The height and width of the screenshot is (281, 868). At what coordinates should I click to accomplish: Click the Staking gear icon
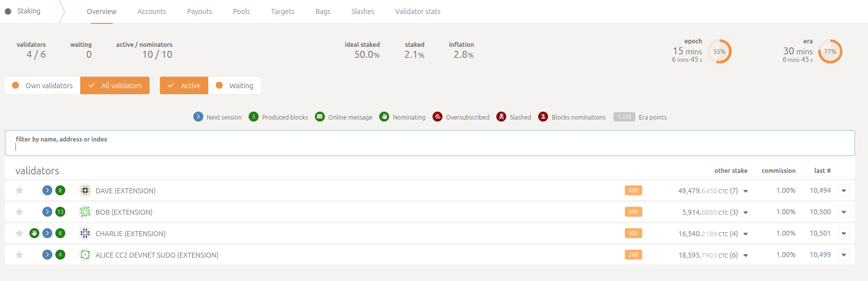[x=8, y=11]
